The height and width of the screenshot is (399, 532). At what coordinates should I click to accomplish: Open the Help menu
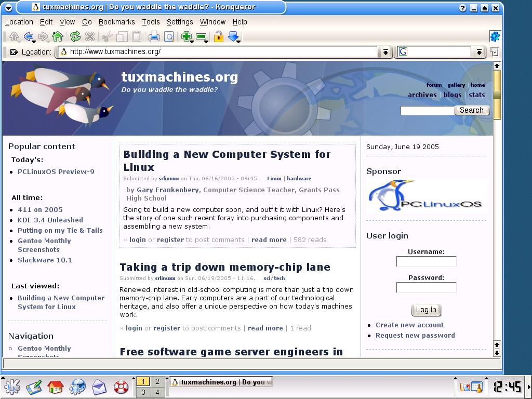click(240, 22)
